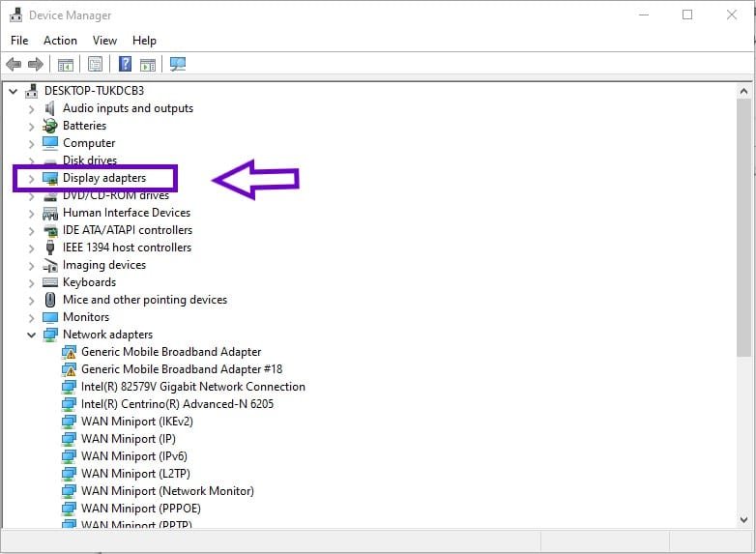The width and height of the screenshot is (756, 554).
Task: Select the Monitors label
Action: 86,317
